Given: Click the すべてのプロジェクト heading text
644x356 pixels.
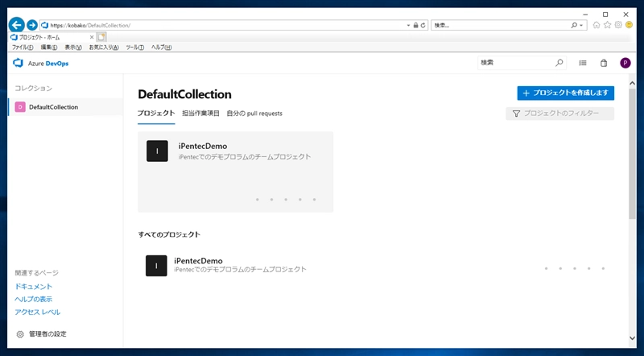Looking at the screenshot, I should tap(169, 234).
